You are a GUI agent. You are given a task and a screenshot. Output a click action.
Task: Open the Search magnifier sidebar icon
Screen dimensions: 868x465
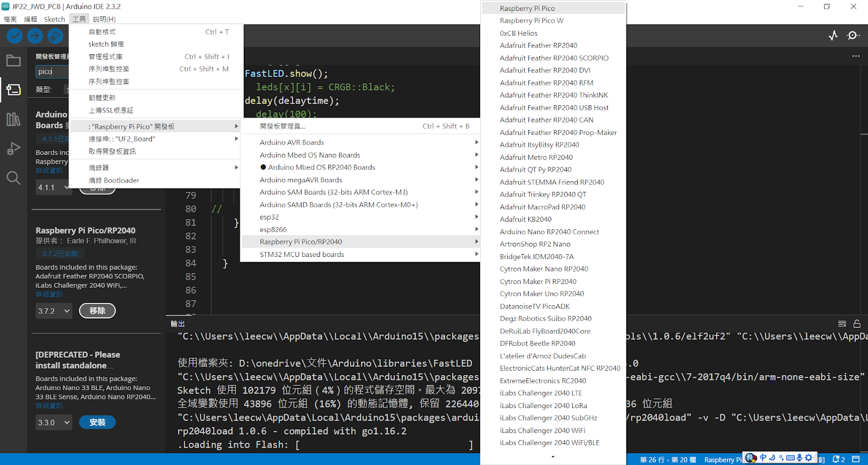[x=14, y=178]
